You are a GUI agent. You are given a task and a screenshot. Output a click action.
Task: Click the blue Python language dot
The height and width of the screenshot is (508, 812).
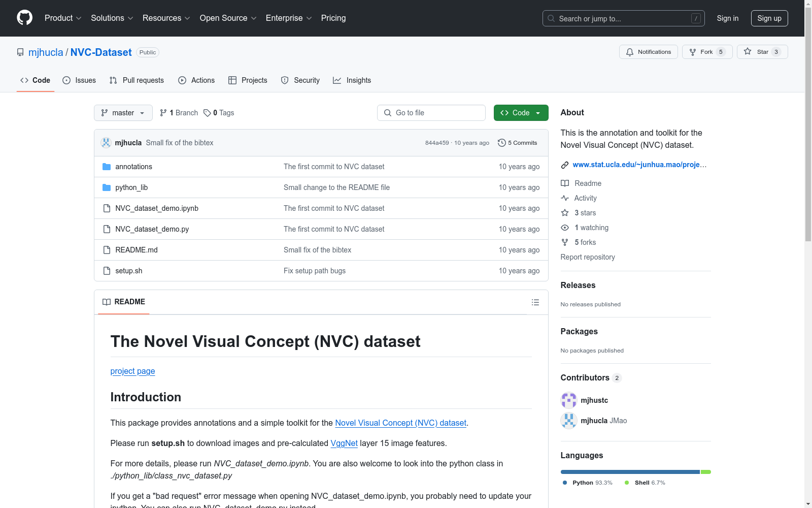[x=565, y=483]
